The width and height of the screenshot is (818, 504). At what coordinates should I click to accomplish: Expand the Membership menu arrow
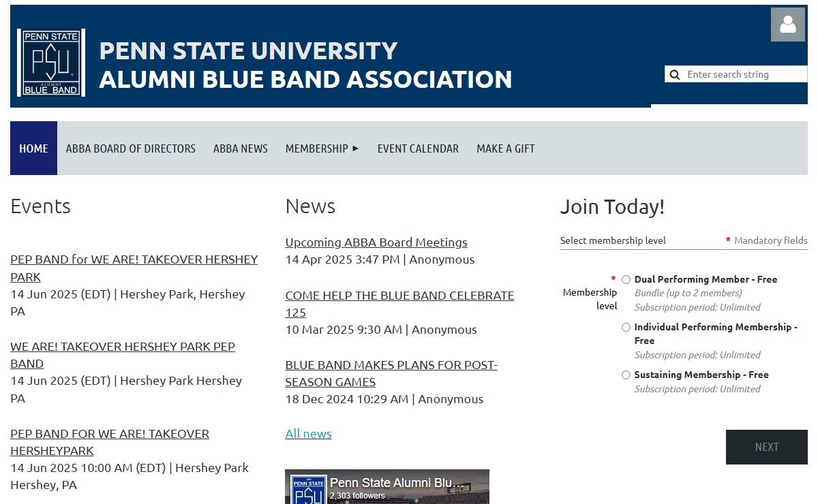[x=355, y=148]
